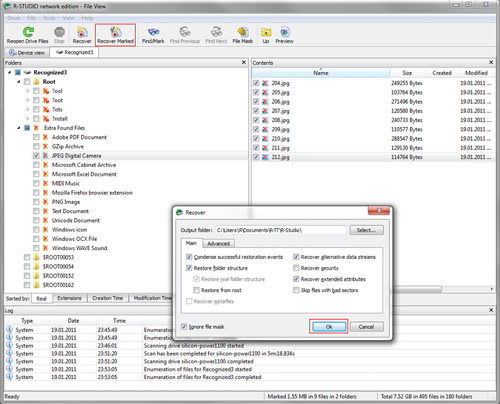Click the Reopen Drive Files toolbar icon

(x=28, y=32)
